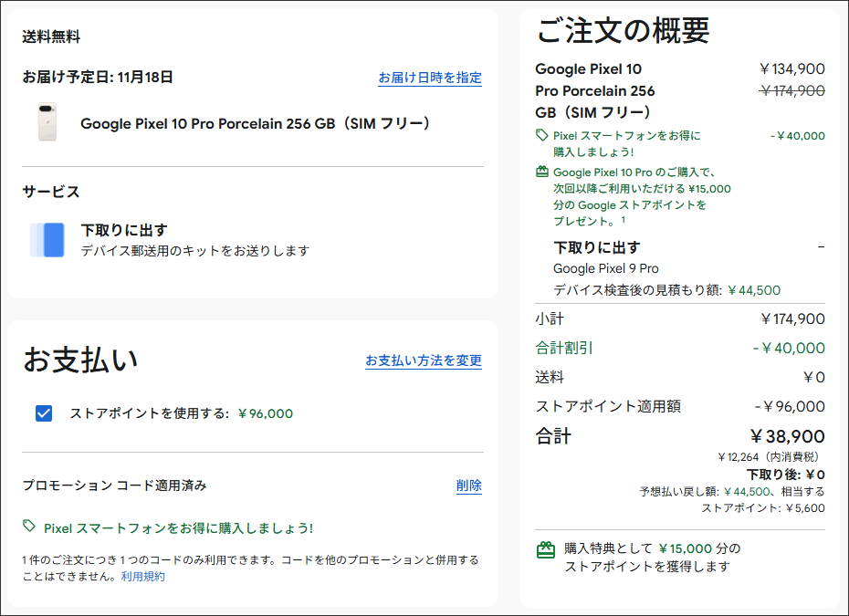Open the お届け日時を指定 link
The image size is (849, 616).
coord(430,78)
